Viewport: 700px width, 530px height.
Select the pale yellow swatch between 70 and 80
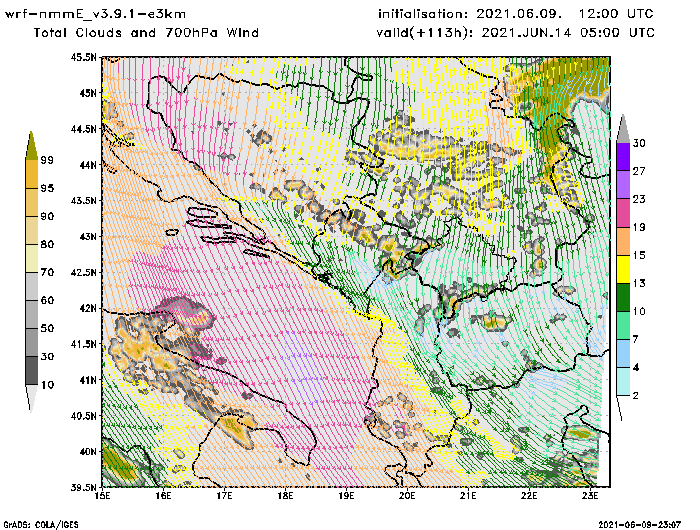pos(32,259)
